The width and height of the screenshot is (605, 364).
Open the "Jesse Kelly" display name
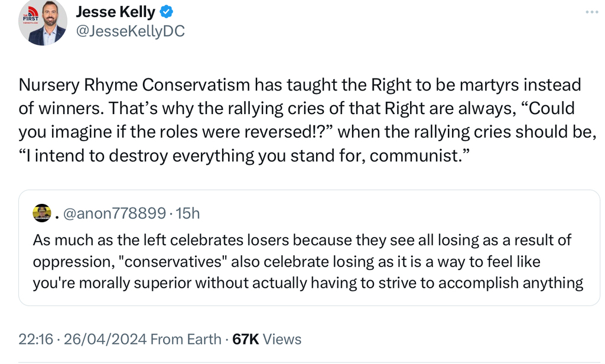point(115,12)
